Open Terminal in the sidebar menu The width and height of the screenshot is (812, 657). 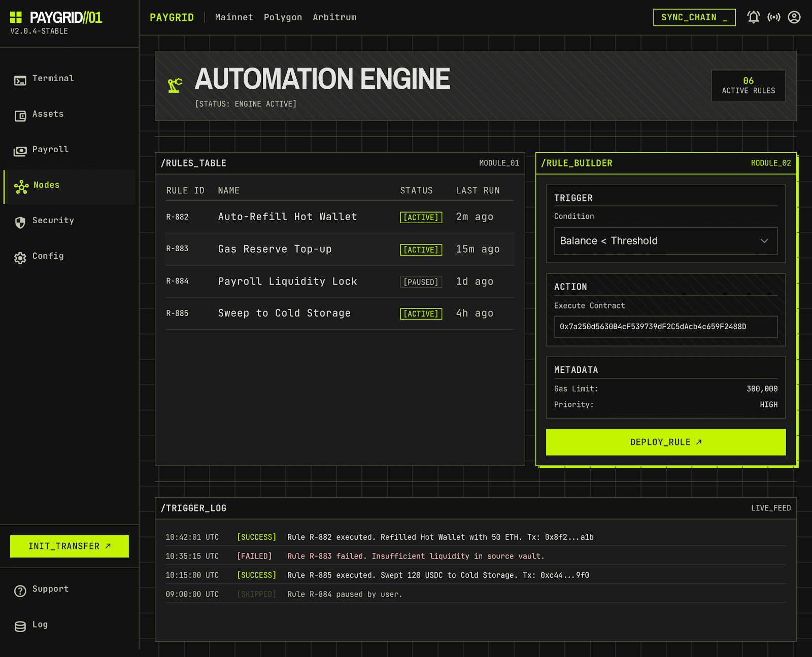[70, 79]
